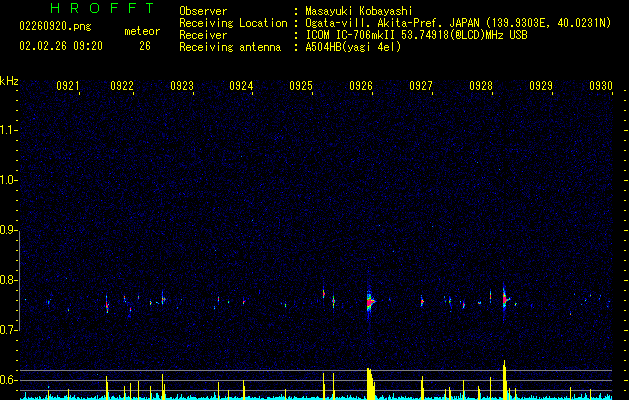Click the Observer label

click(203, 11)
